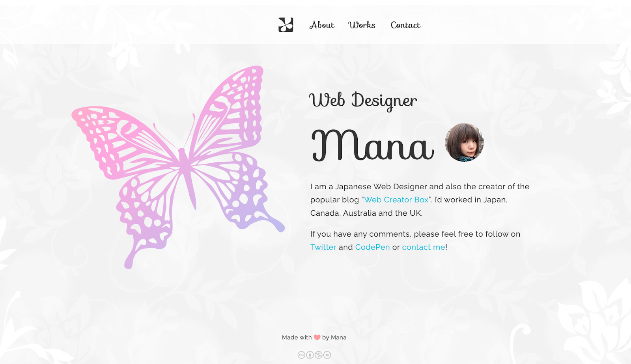Viewport: 631px width, 364px height.
Task: Click the large 'Mana' title text
Action: [x=372, y=145]
